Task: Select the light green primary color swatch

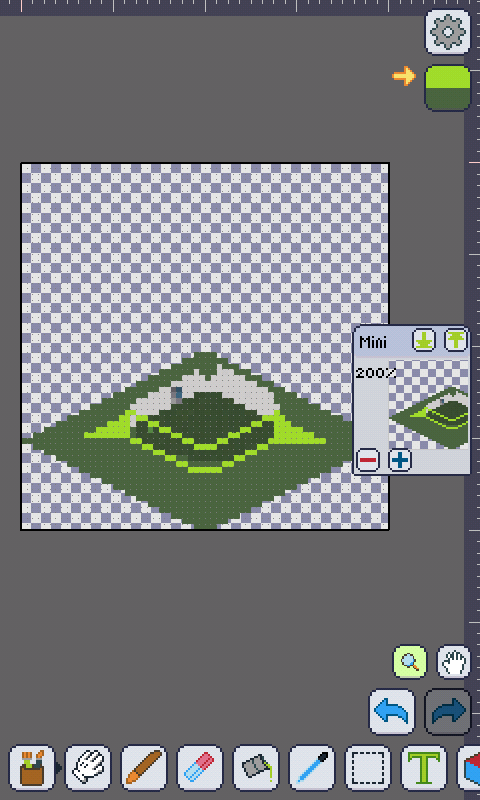Action: point(447,77)
